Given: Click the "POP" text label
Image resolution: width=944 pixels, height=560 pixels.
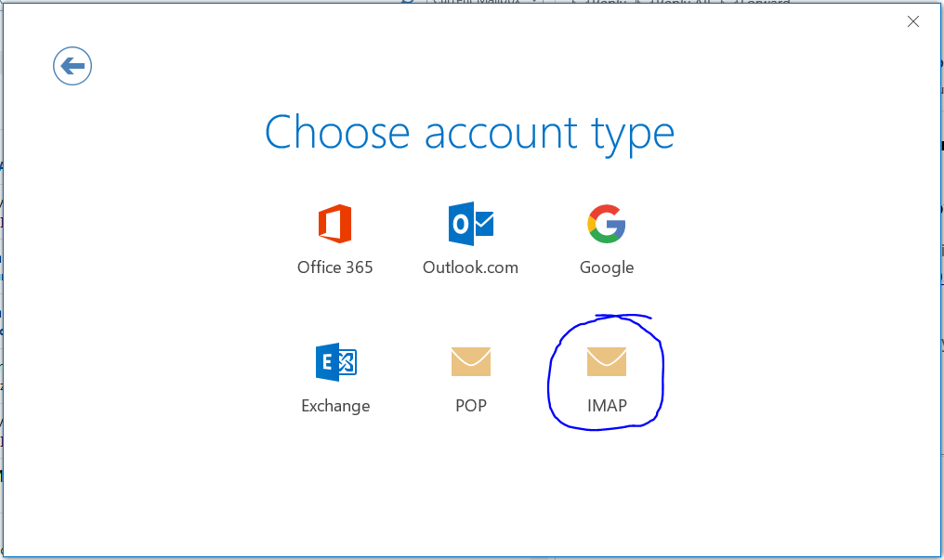Looking at the screenshot, I should point(470,406).
